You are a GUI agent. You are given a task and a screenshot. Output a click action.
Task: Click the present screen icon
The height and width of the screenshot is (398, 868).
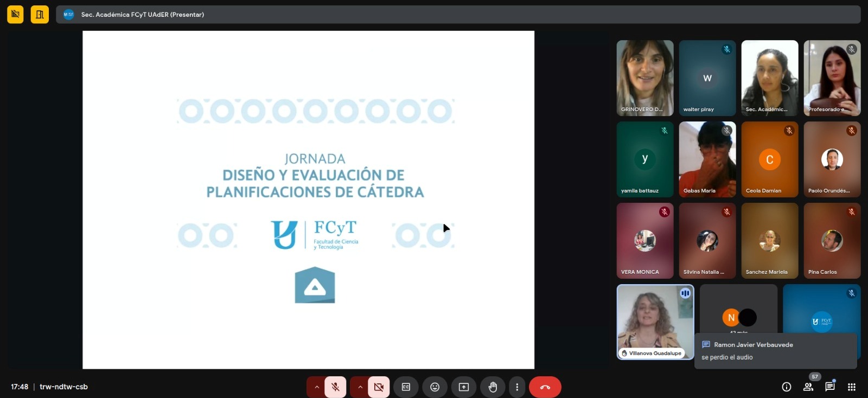tap(464, 387)
